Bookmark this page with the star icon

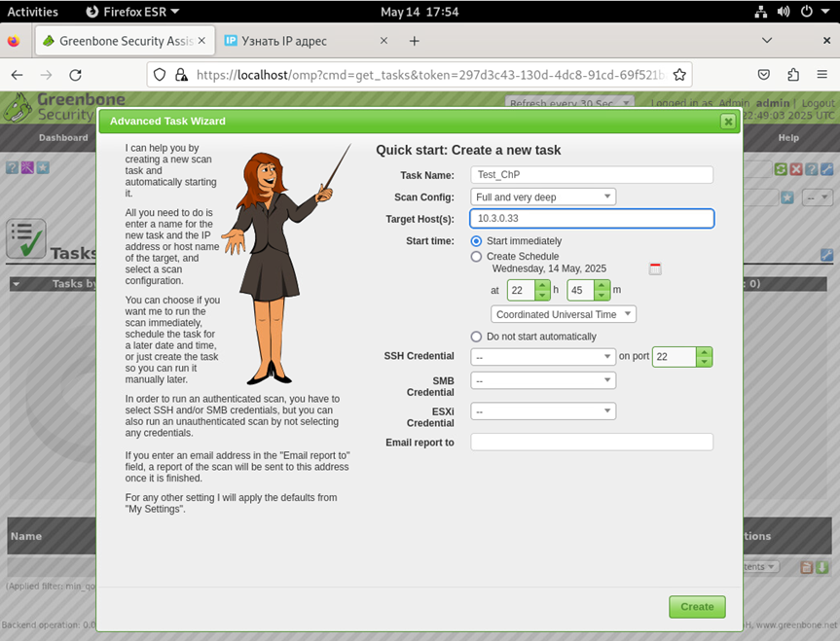tap(680, 75)
